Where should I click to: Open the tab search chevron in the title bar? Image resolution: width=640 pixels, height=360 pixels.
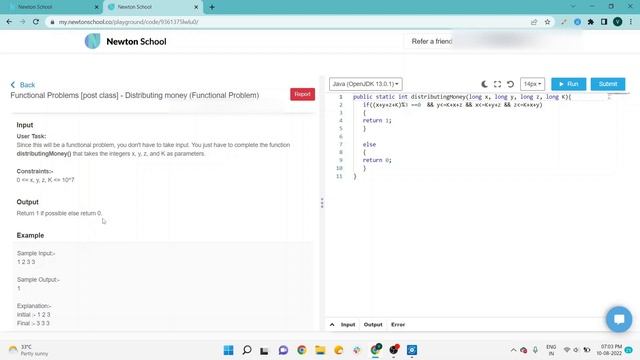[x=573, y=7]
